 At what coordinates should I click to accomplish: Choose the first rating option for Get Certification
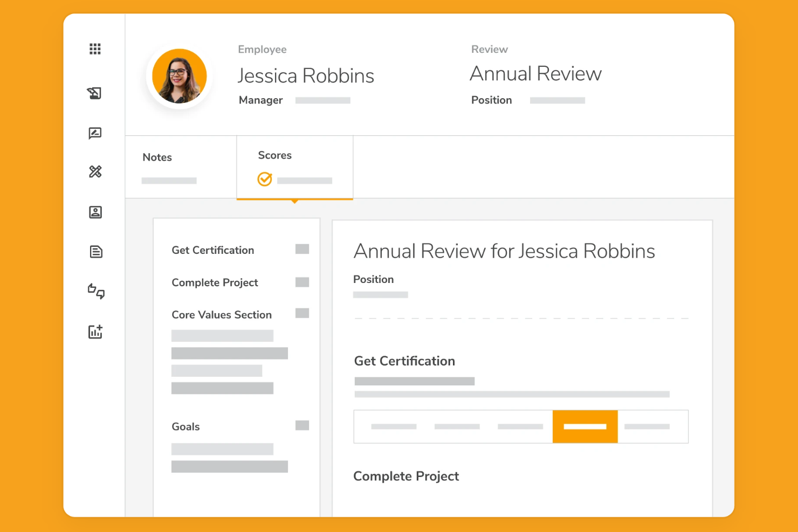(394, 426)
